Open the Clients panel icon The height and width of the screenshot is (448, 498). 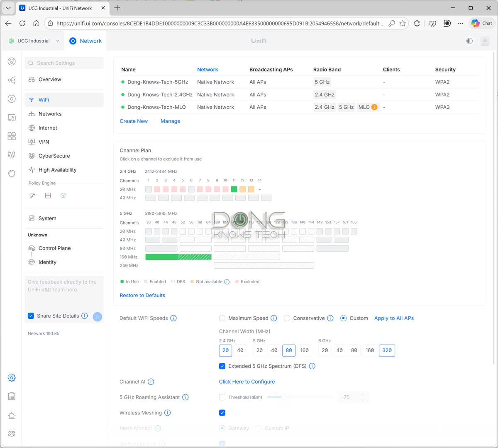[12, 136]
